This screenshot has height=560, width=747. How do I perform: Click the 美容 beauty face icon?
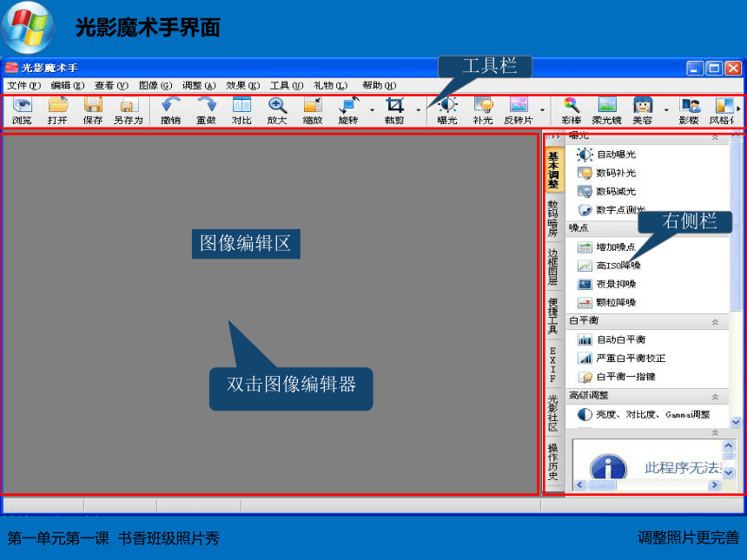(643, 110)
